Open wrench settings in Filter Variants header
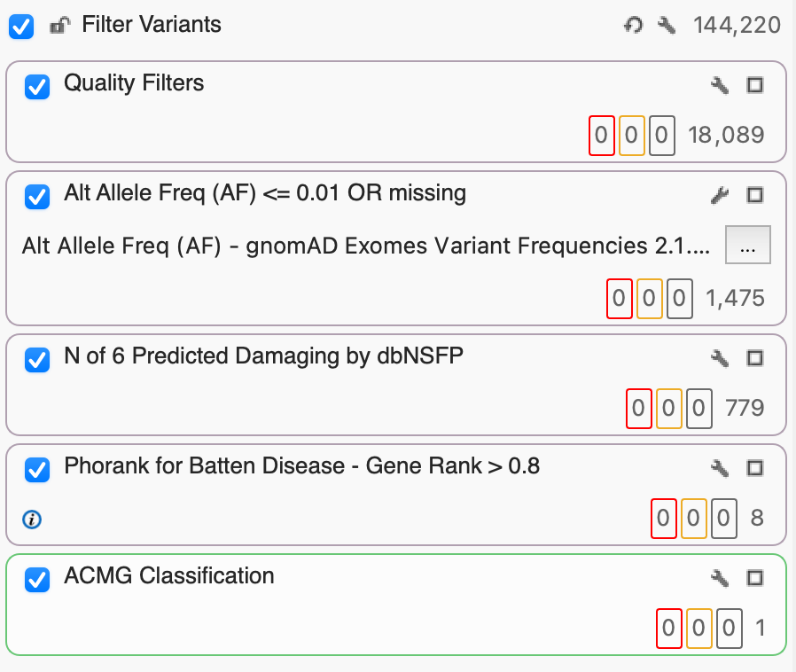Screen dimensions: 796x672 coord(667,25)
